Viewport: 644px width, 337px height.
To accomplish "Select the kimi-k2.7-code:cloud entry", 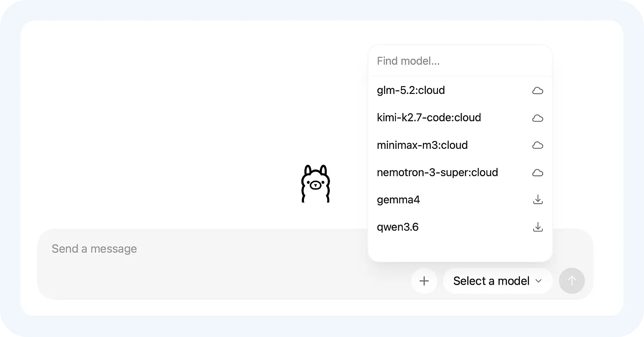I will (x=460, y=118).
